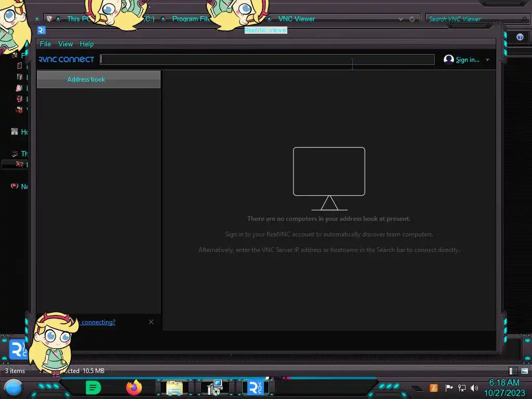
Task: Click the RealVNC window title icon
Action: click(x=42, y=30)
